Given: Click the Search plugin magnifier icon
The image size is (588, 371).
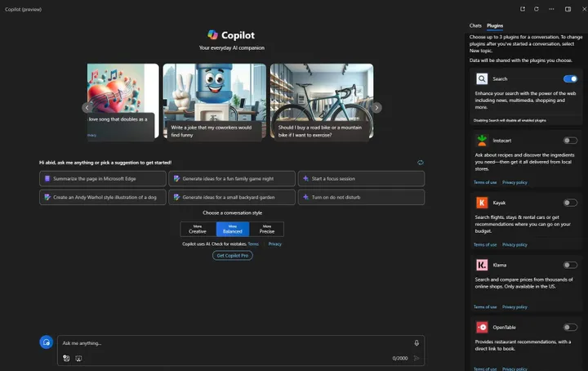Looking at the screenshot, I should (482, 78).
